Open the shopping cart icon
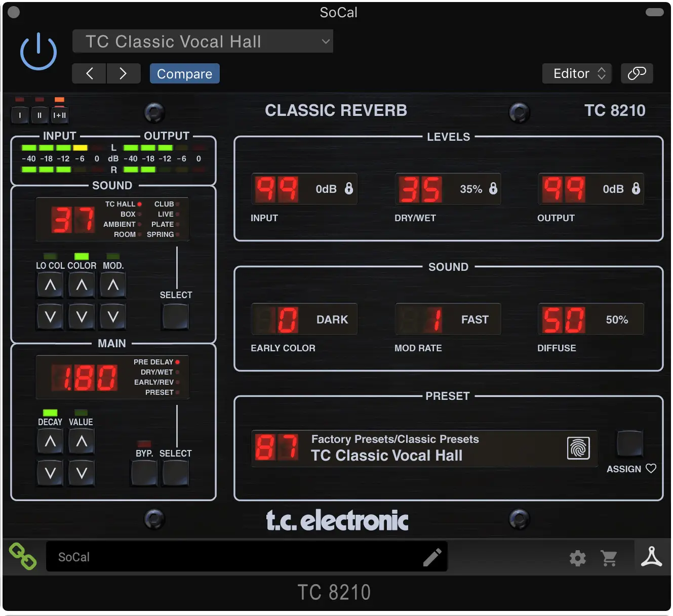Screen dimensions: 673x616 pos(609,558)
